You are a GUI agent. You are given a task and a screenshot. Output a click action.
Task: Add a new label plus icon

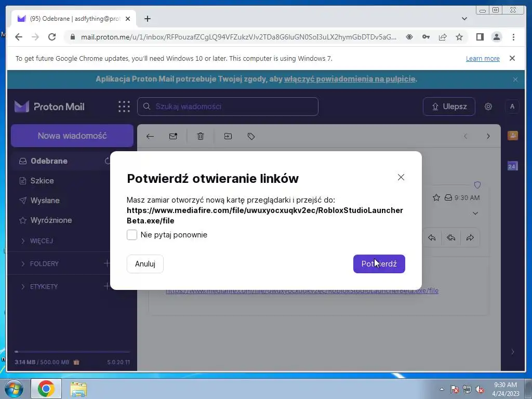107,286
